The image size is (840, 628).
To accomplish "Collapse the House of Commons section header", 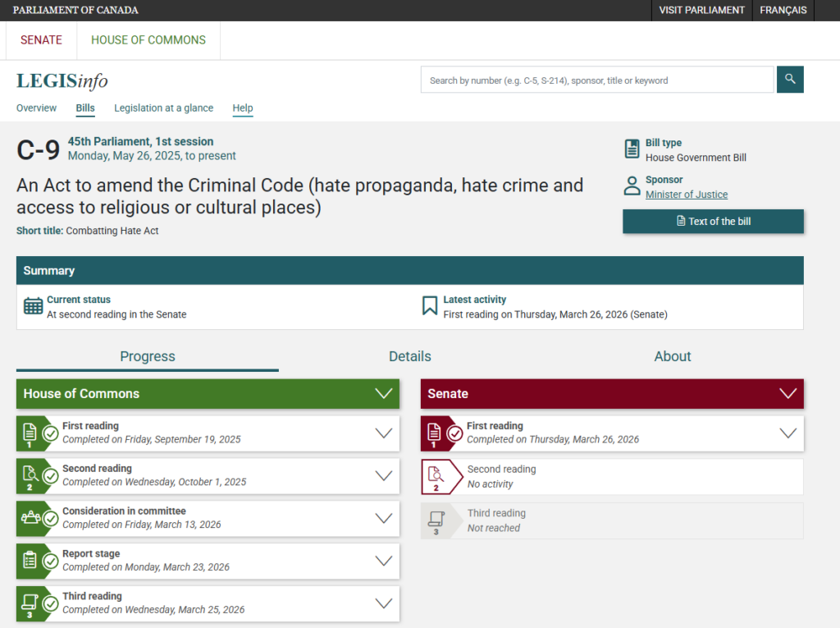I will coord(383,394).
